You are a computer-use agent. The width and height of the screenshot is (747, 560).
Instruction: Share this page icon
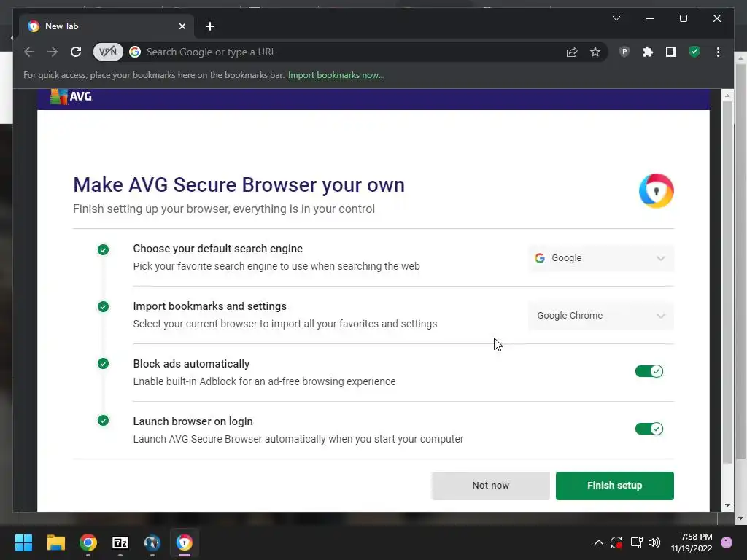click(x=572, y=52)
